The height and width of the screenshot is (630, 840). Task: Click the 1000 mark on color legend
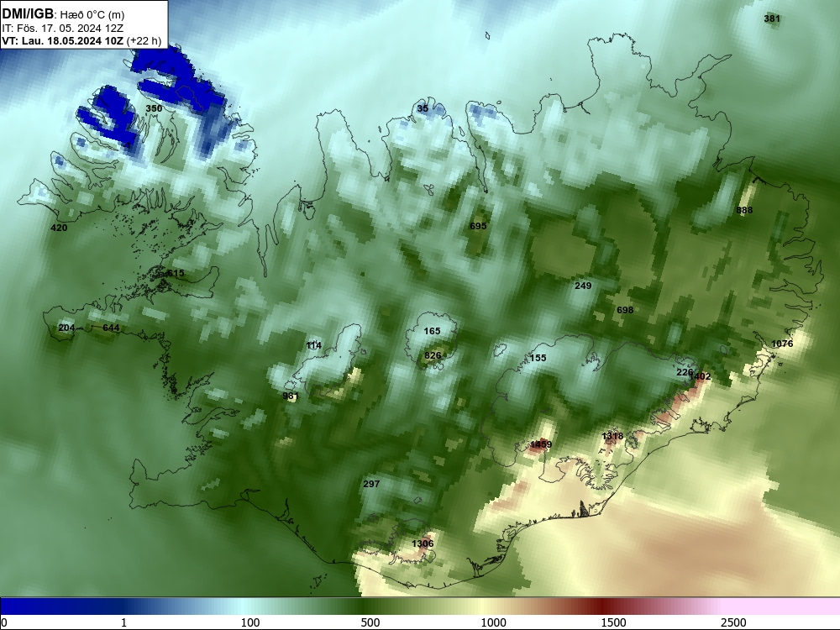click(x=493, y=622)
